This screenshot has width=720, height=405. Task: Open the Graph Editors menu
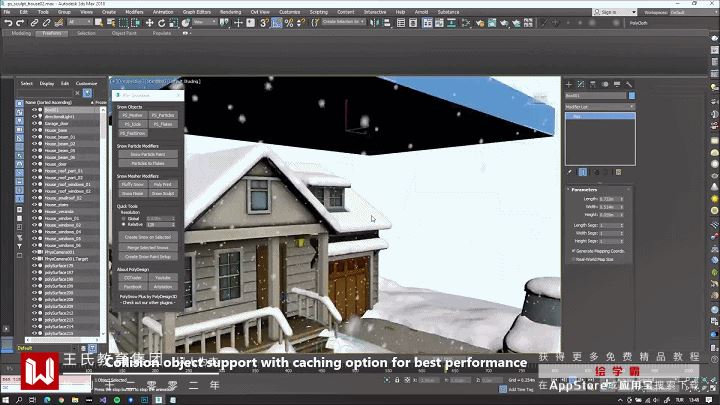(197, 12)
